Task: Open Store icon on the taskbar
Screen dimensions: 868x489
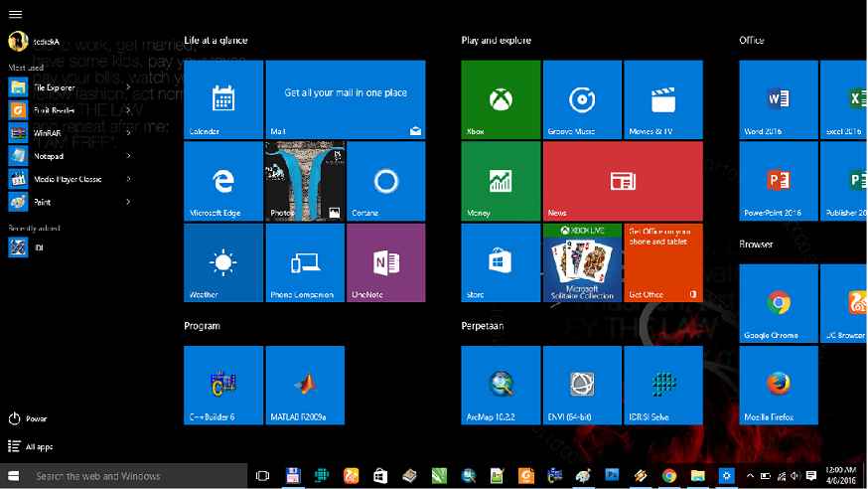Action: [380, 476]
